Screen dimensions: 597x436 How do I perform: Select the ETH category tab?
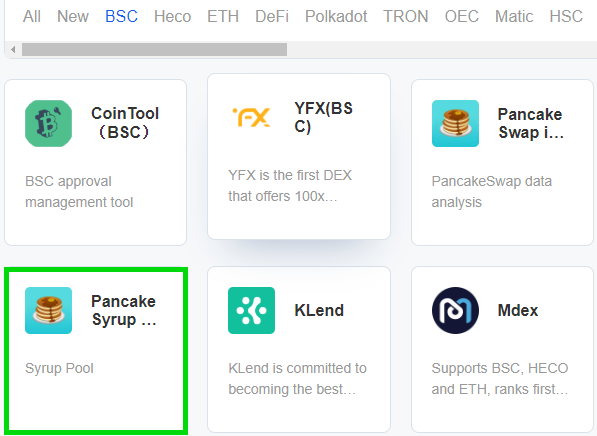223,16
